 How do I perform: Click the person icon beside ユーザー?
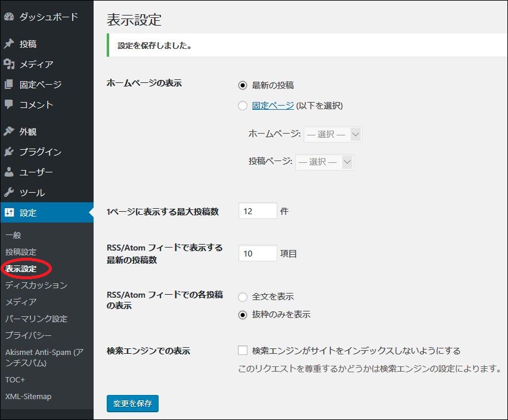[9, 172]
